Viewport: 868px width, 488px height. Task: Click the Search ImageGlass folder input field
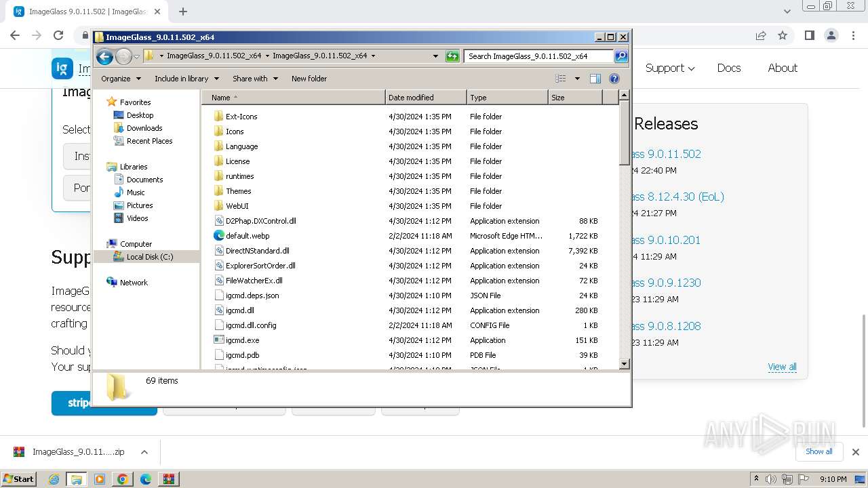(x=538, y=56)
